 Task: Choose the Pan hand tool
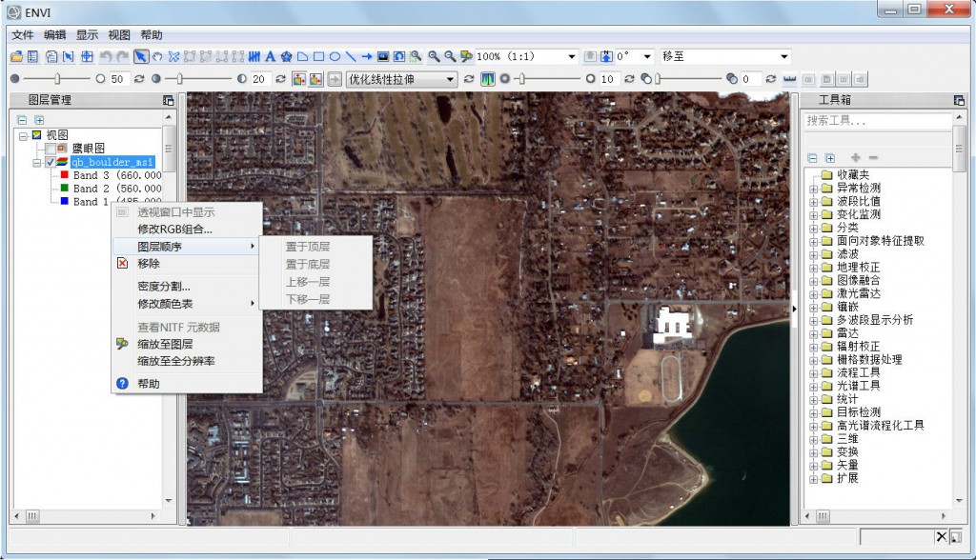pyautogui.click(x=157, y=56)
